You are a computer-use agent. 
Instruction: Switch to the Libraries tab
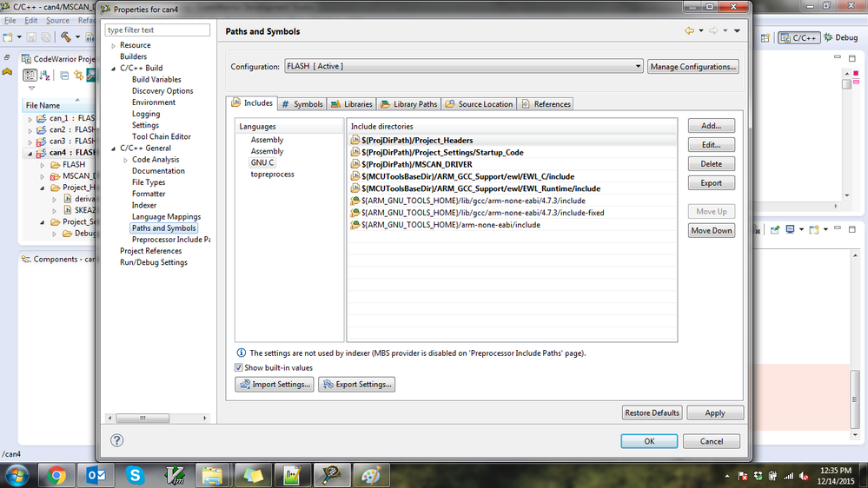click(352, 104)
